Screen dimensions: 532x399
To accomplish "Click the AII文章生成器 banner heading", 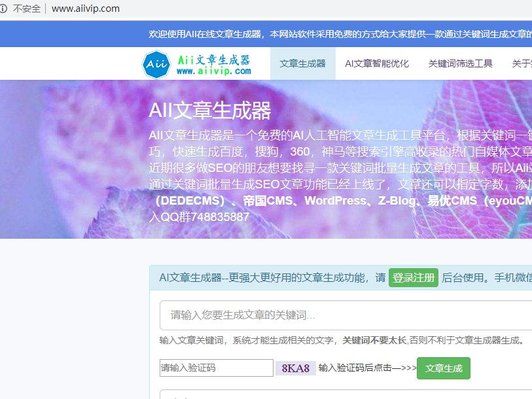I will 209,111.
